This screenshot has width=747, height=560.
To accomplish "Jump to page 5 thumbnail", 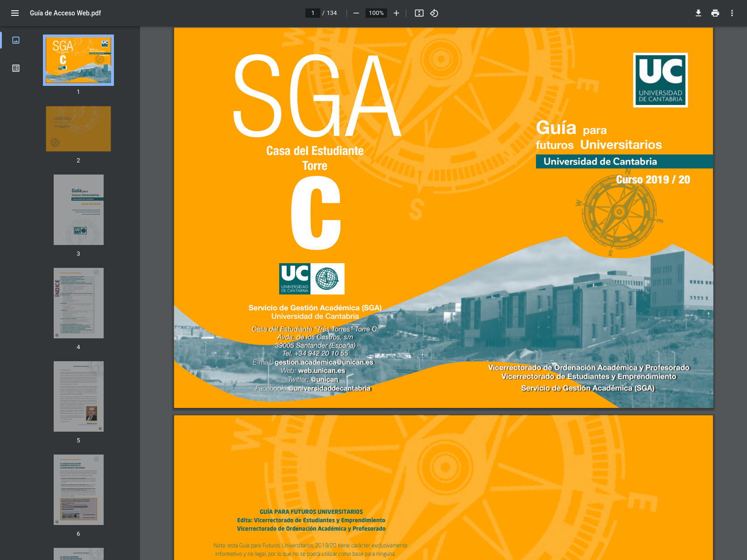I will [78, 396].
